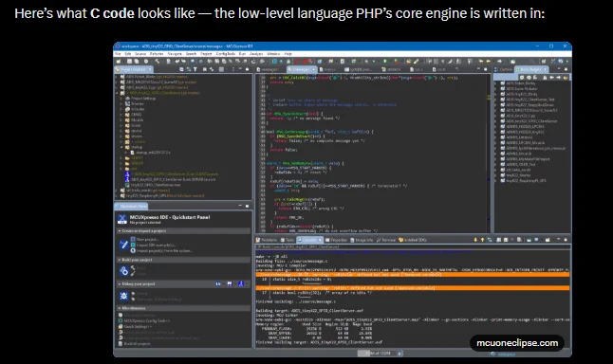The image size is (613, 364).
Task: Collapse 'Create or import a project' section
Action: point(119,231)
